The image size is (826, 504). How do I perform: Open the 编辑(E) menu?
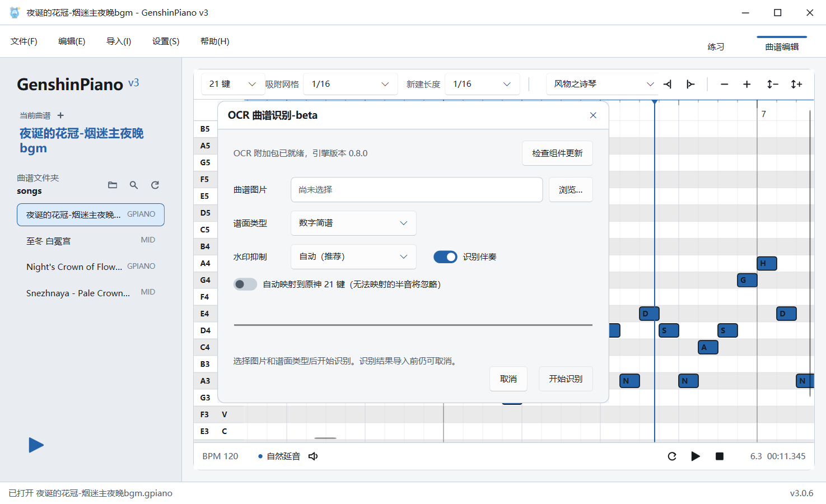[72, 41]
